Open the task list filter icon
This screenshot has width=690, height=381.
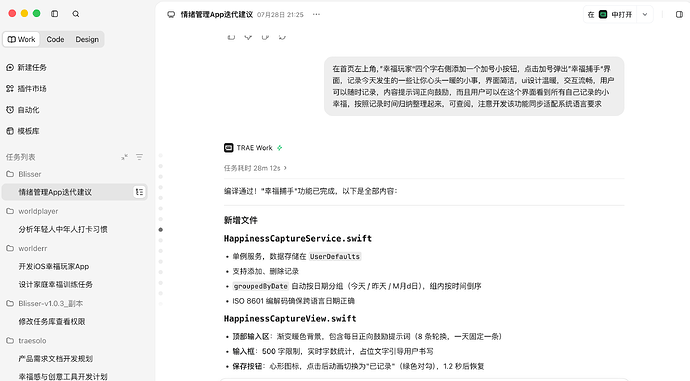(x=139, y=157)
